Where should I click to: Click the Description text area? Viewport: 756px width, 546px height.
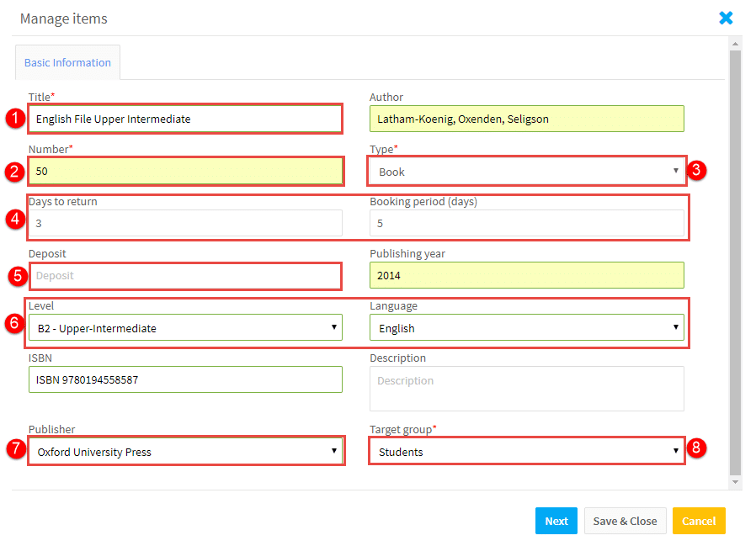[x=526, y=389]
